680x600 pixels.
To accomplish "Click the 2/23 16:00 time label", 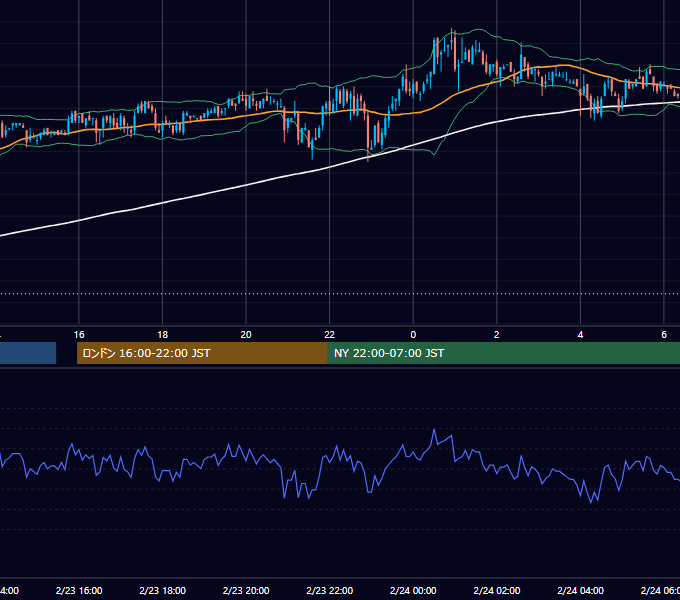I will click(x=79, y=590).
